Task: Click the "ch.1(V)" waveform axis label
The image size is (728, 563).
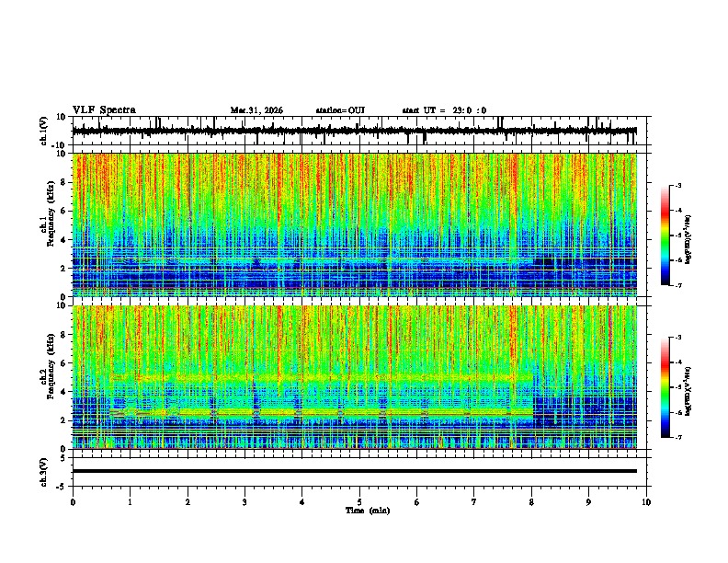Action: pyautogui.click(x=44, y=131)
